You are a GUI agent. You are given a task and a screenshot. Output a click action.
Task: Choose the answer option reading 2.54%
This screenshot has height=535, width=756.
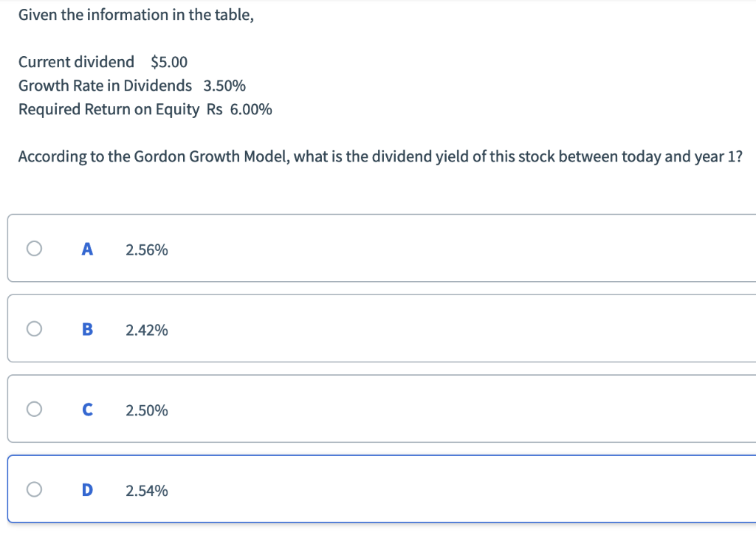(146, 489)
